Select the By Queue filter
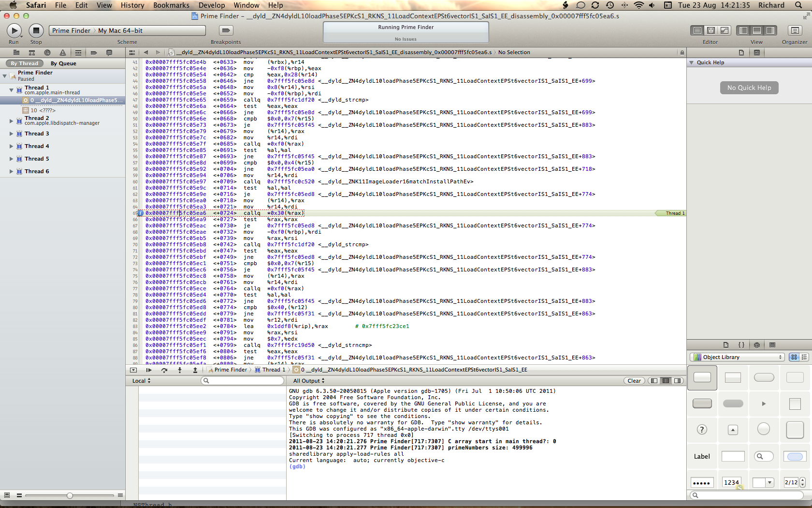Screen dimensions: 812x508 click(63, 63)
